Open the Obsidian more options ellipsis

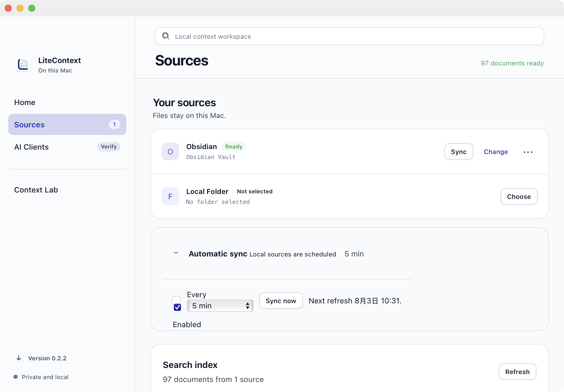click(528, 152)
